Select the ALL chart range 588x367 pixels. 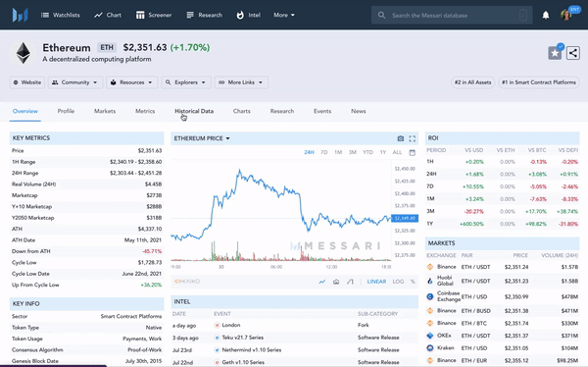397,152
